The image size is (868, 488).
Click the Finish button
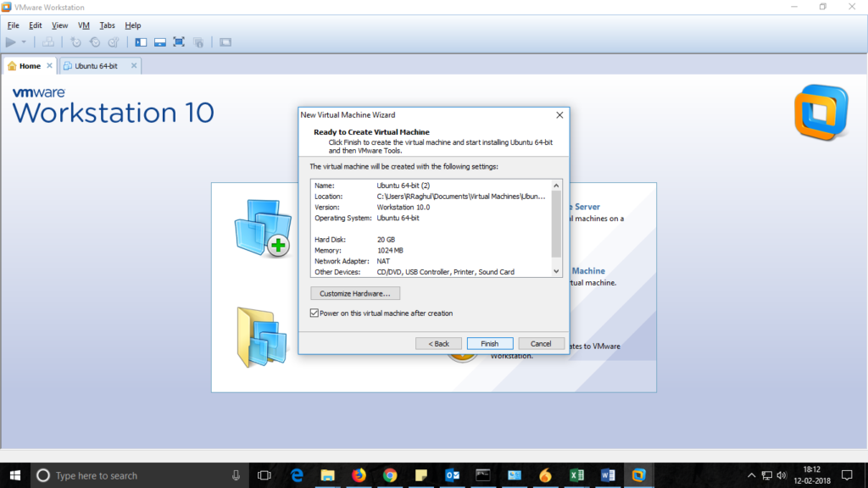(489, 343)
